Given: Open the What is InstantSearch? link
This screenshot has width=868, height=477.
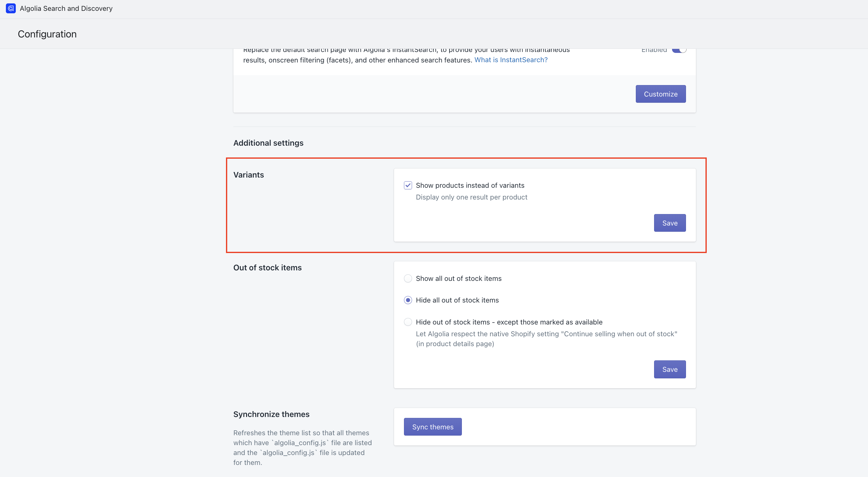Looking at the screenshot, I should click(x=511, y=60).
